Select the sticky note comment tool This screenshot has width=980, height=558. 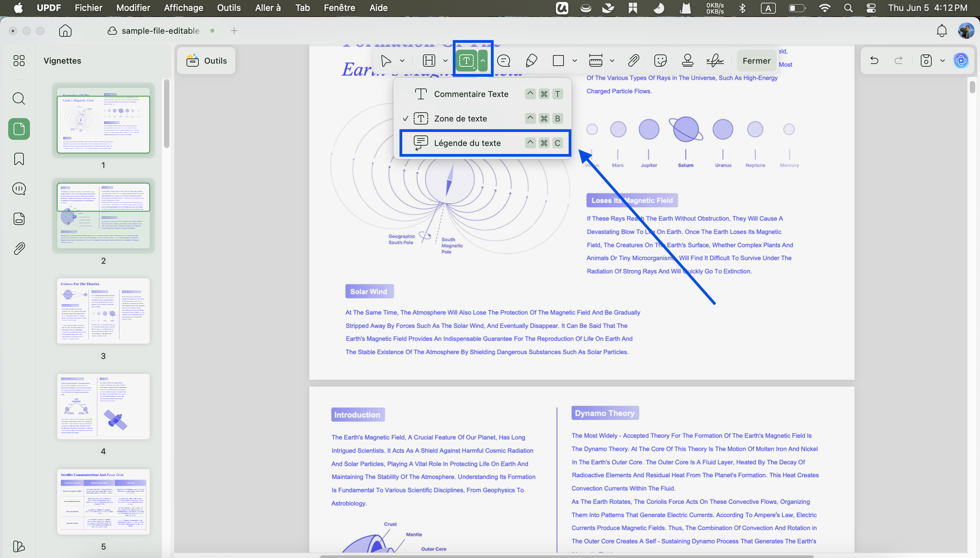tap(504, 61)
